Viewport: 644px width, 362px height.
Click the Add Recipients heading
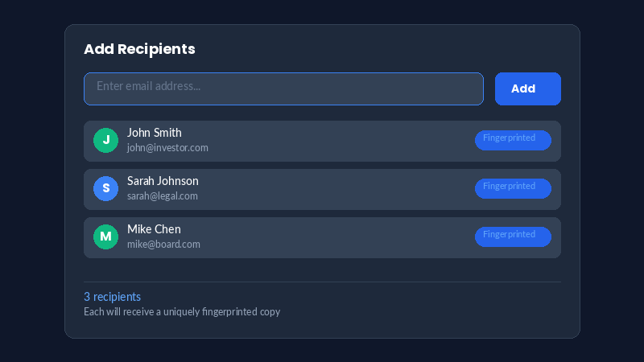click(x=139, y=49)
